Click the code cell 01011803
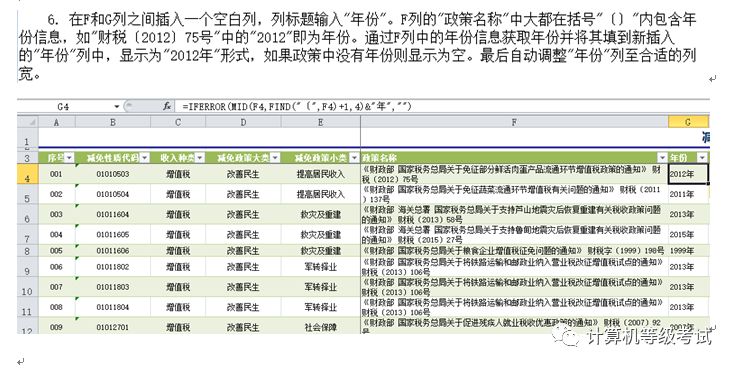Viewport: 735px width, 368px height. coord(112,287)
